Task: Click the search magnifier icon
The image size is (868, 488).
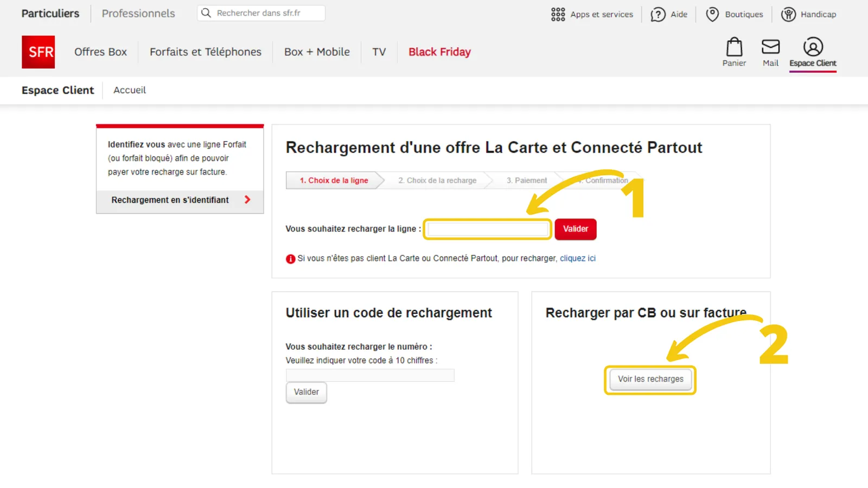Action: point(206,13)
